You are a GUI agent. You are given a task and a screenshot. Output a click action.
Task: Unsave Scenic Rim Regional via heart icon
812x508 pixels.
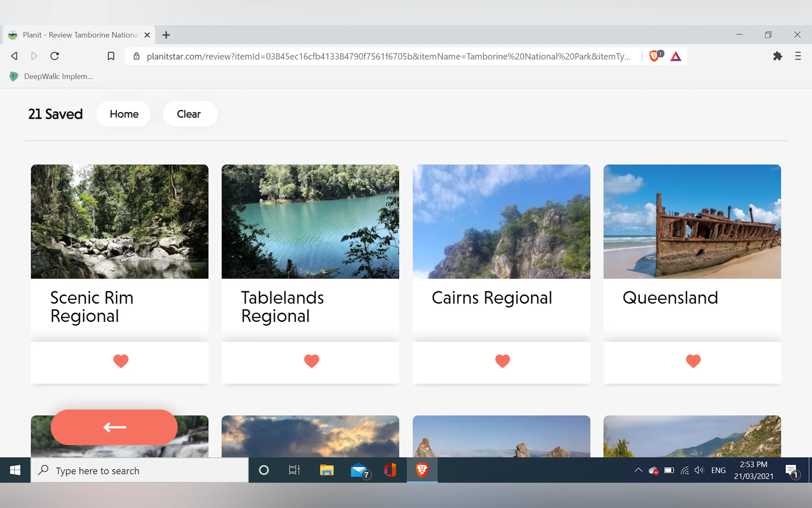click(121, 361)
